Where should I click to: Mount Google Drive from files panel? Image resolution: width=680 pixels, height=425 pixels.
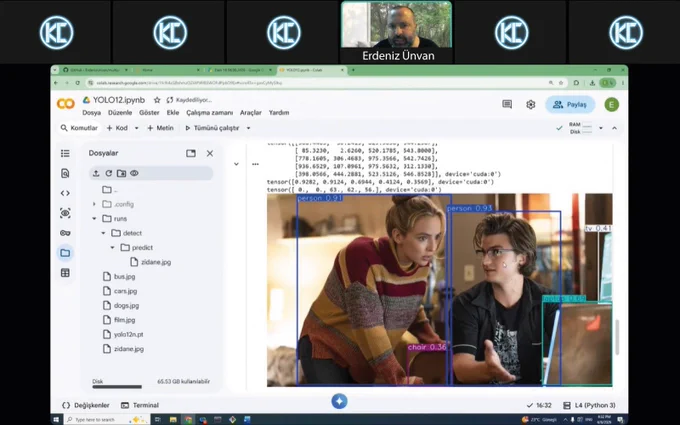(x=121, y=173)
